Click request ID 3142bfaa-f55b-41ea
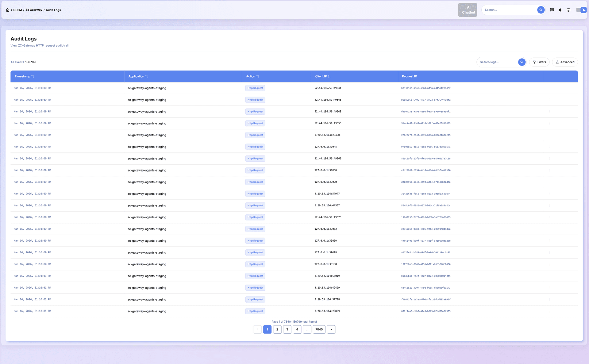The height and width of the screenshot is (364, 589). pyautogui.click(x=426, y=194)
